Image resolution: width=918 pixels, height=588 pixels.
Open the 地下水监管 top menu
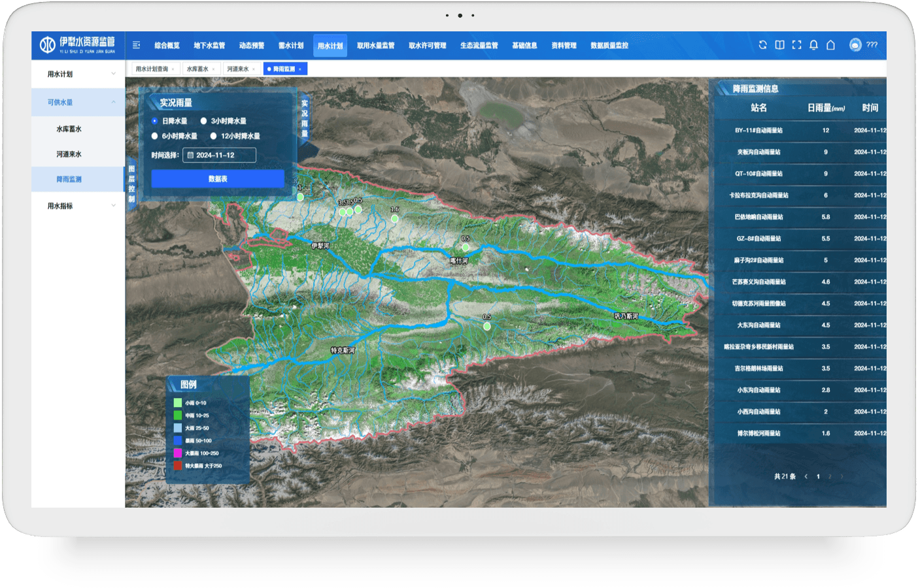point(209,46)
